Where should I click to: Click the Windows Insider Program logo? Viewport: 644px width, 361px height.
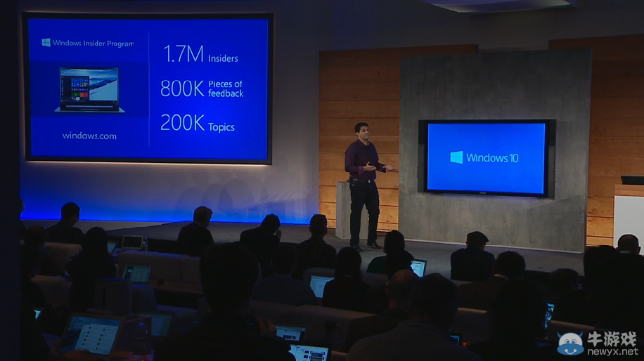click(46, 42)
